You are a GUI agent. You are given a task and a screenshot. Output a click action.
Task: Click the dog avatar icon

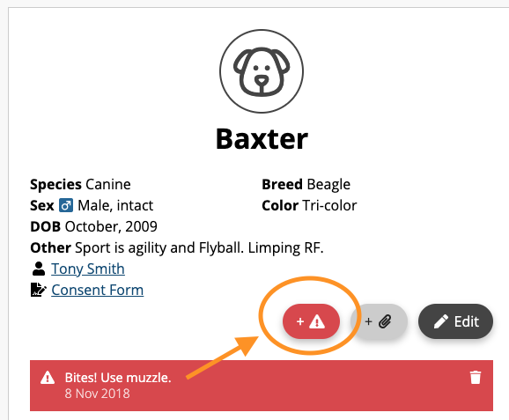click(x=262, y=71)
